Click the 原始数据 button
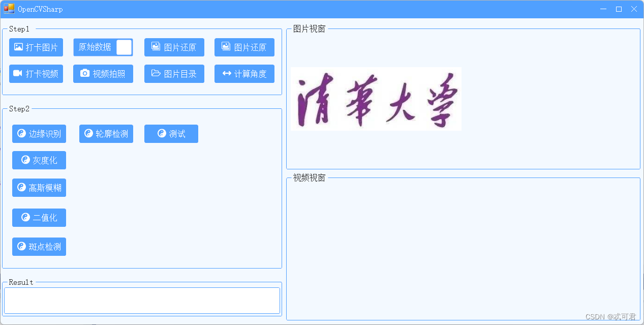 (97, 47)
